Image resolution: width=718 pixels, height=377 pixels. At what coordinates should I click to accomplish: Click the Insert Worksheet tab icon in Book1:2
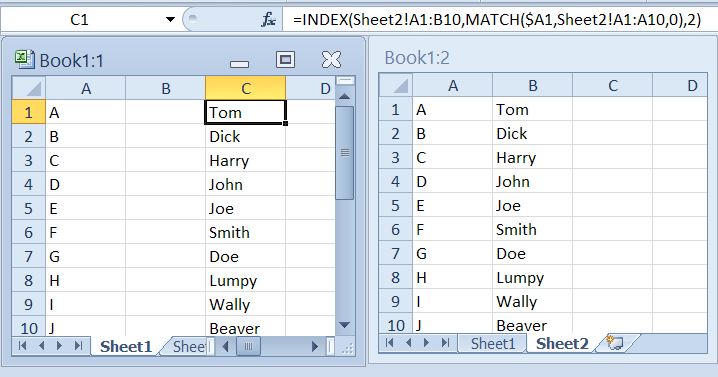tap(615, 343)
